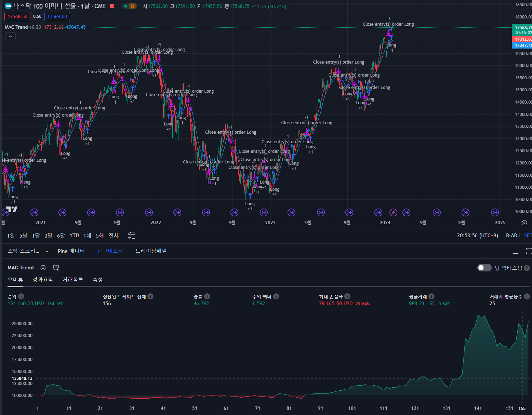Viewport: 532px width, 415px height.
Task: Click the lightning bolt event icon on time axis
Action: [x=394, y=213]
